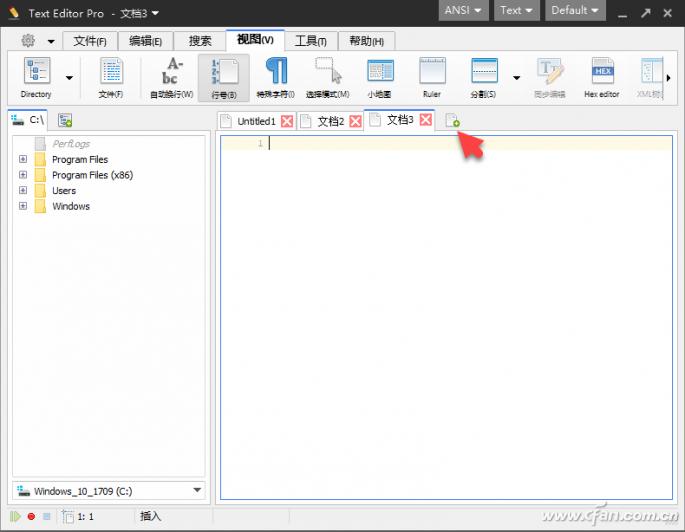Image resolution: width=685 pixels, height=532 pixels.
Task: Open the 选择模式 selection mode tool
Action: pyautogui.click(x=327, y=76)
